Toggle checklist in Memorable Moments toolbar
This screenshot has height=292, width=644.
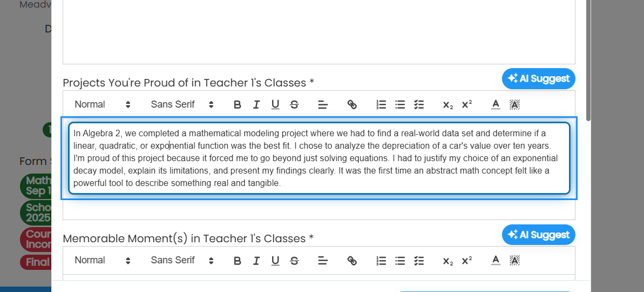tap(419, 260)
